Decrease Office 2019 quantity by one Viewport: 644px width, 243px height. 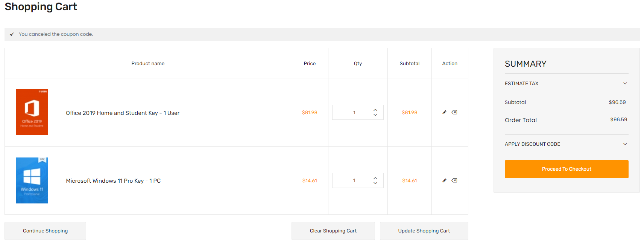point(375,115)
